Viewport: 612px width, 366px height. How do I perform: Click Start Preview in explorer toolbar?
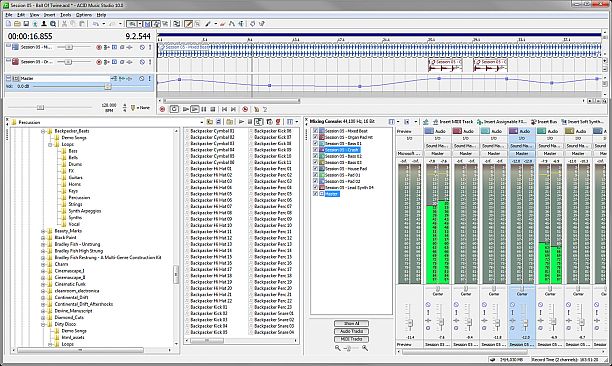coord(241,122)
